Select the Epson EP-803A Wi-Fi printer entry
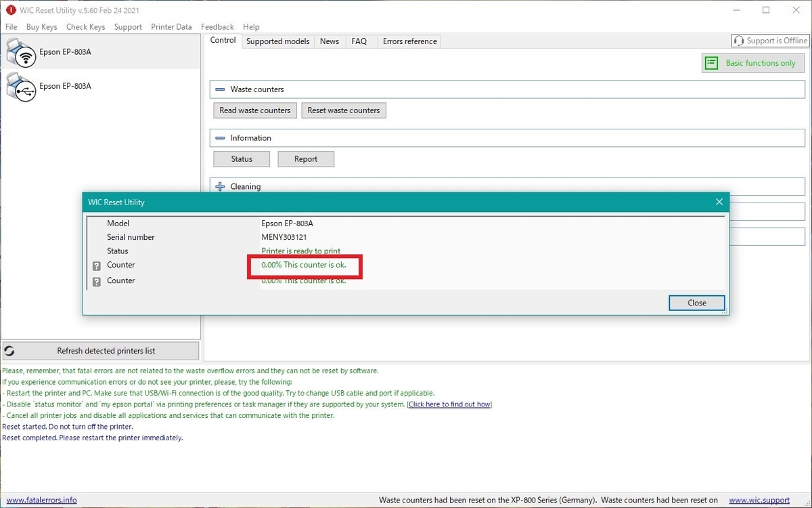This screenshot has width=812, height=508. [101, 52]
